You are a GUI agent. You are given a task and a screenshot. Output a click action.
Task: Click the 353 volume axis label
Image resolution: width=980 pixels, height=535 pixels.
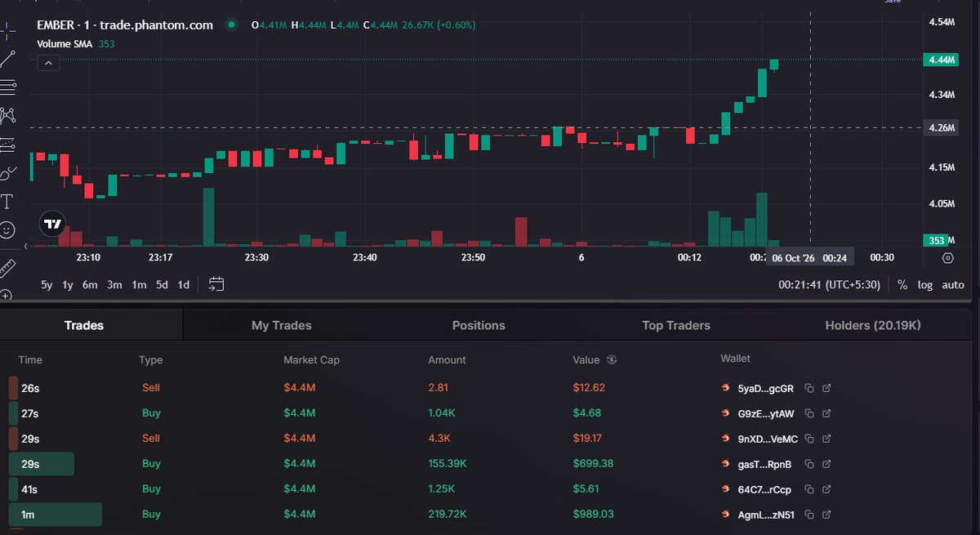[937, 240]
